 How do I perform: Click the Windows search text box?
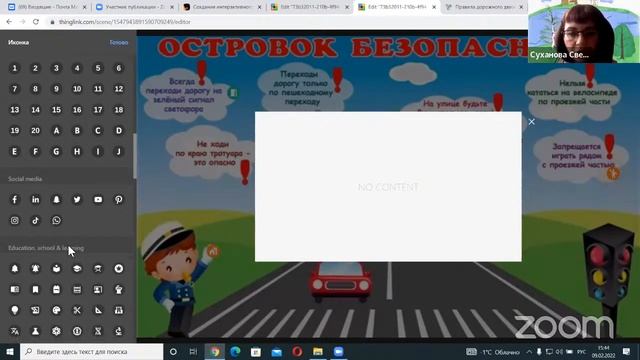tap(92, 351)
